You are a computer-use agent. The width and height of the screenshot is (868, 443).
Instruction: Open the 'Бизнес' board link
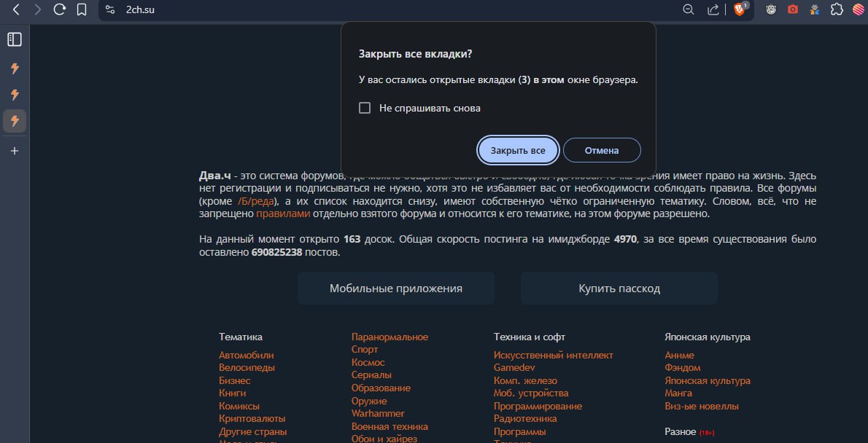point(235,380)
